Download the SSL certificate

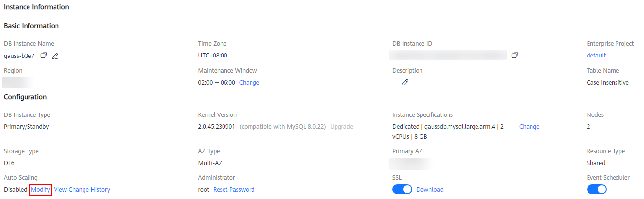[430, 190]
